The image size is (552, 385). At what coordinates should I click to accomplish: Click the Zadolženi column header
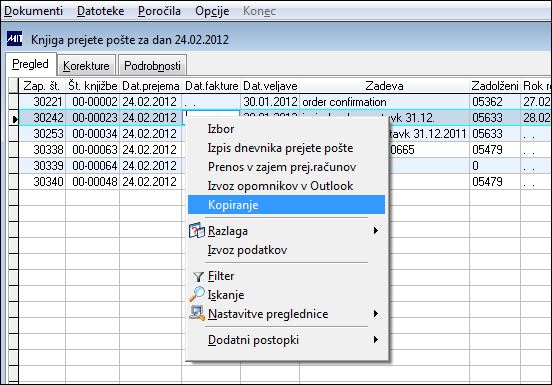(495, 86)
